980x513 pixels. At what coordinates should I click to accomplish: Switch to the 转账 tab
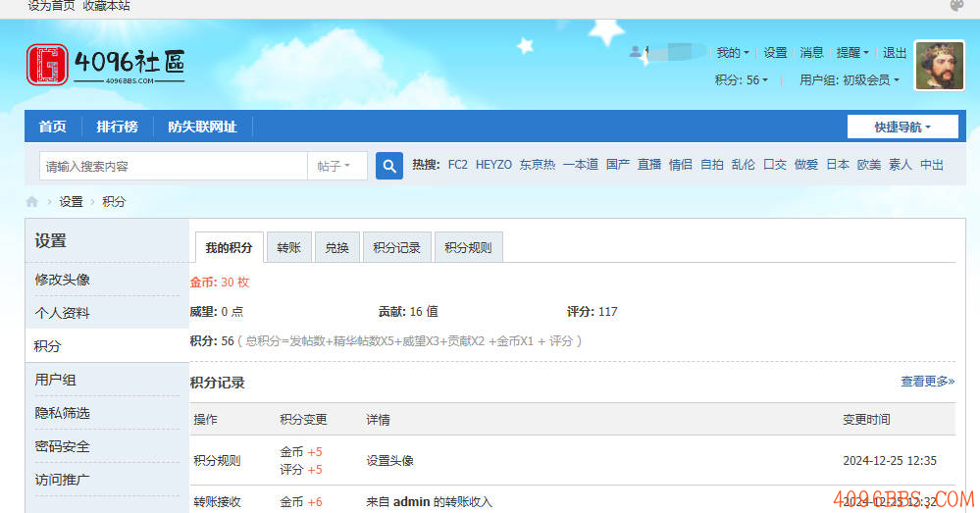[289, 248]
